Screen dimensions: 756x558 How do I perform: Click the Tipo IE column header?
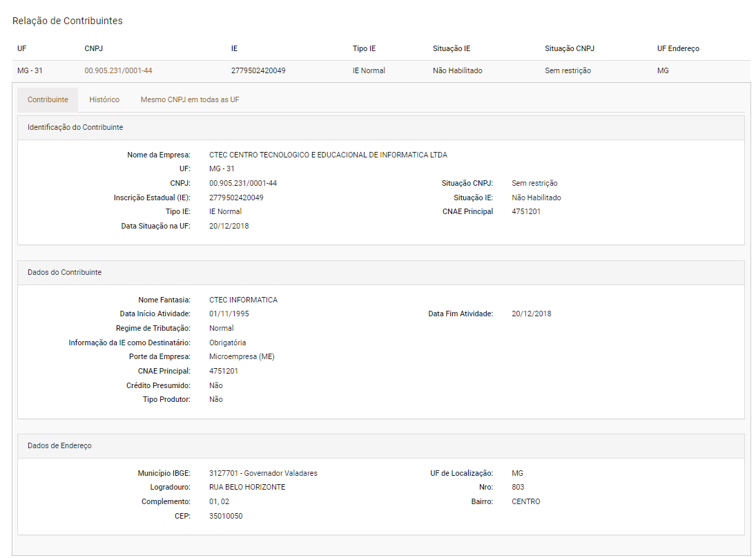(364, 49)
